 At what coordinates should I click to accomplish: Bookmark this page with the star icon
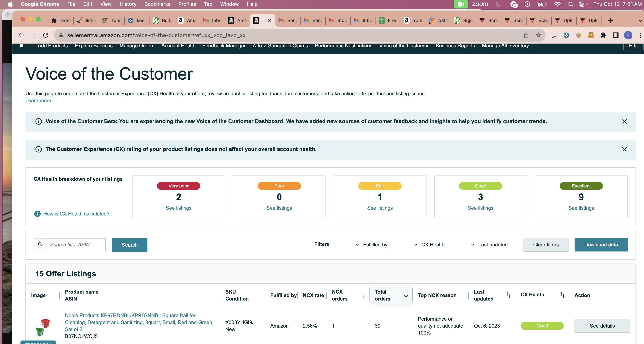[x=539, y=35]
